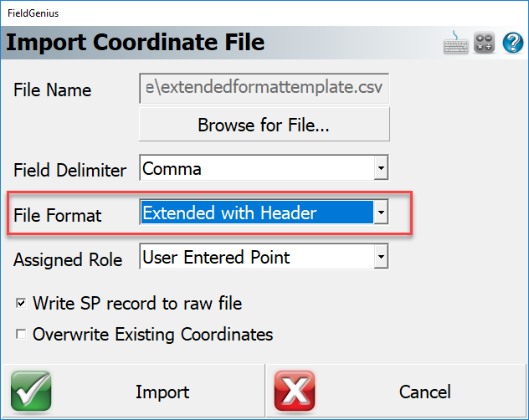Click the 'User Entered Point' role box
Screen dimensions: 529x420
tap(256, 258)
